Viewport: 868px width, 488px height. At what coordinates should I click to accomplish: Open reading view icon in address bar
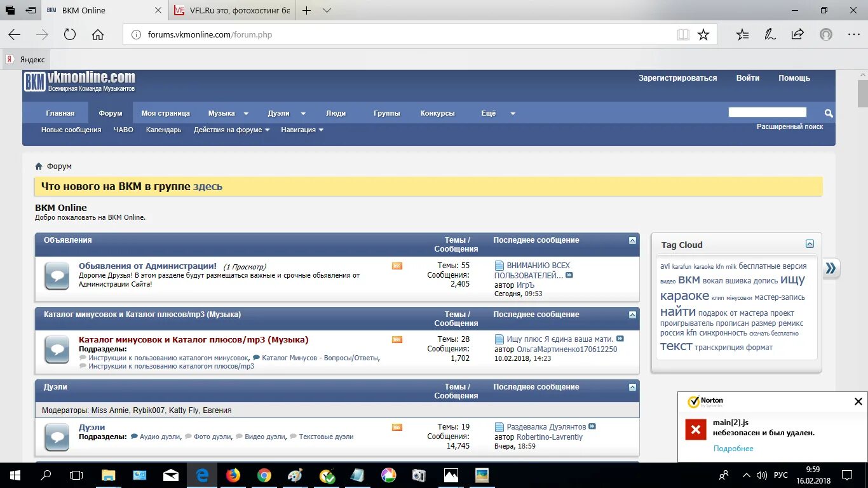tap(683, 35)
